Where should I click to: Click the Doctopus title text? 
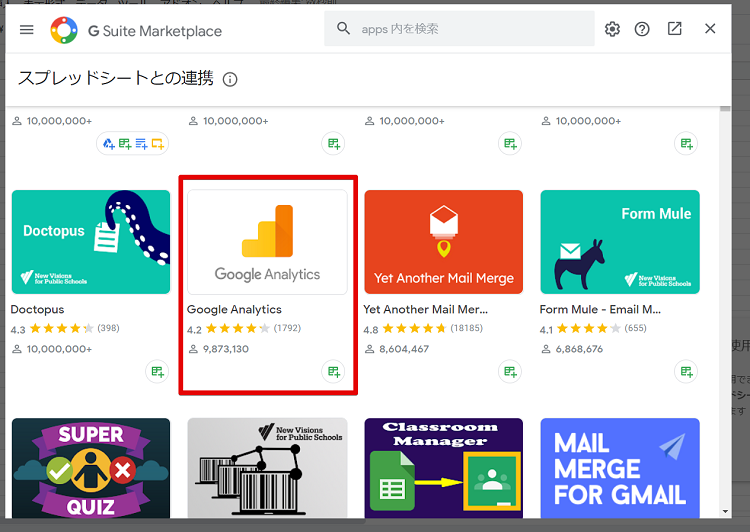pyautogui.click(x=37, y=310)
